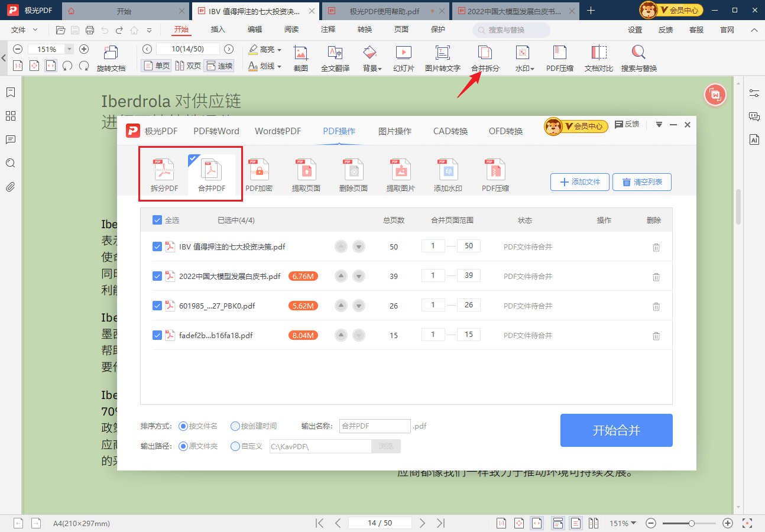Click the 浏览 browse button
765x532 pixels.
pos(386,446)
